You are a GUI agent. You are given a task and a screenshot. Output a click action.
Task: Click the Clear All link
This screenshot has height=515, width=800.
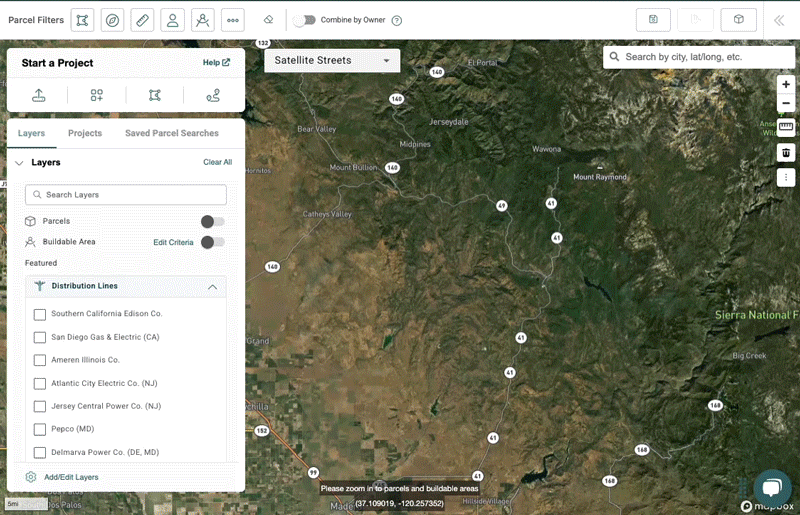pyautogui.click(x=217, y=162)
